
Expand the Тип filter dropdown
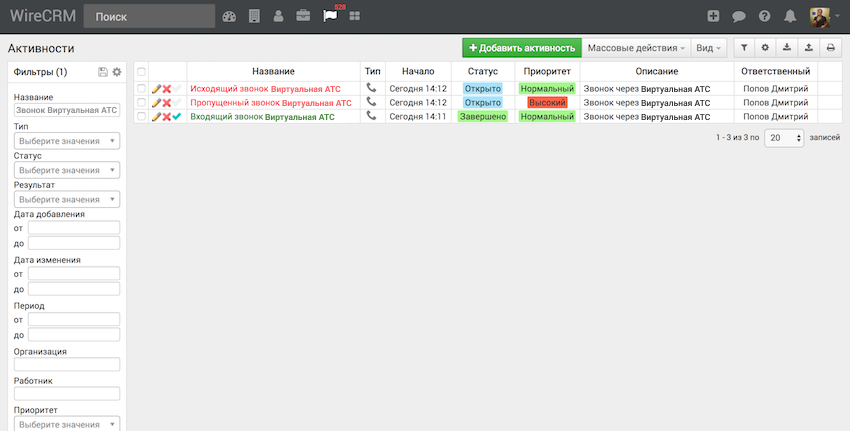pyautogui.click(x=67, y=142)
